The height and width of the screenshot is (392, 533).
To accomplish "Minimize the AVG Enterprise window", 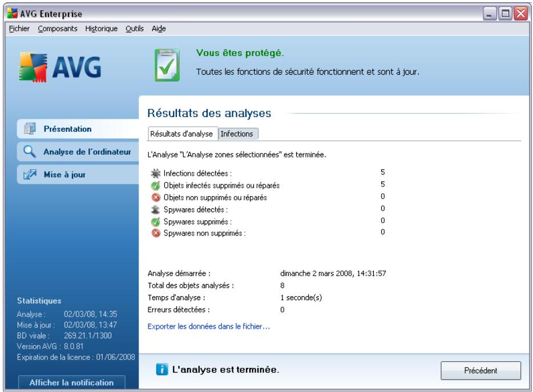I will pyautogui.click(x=490, y=14).
